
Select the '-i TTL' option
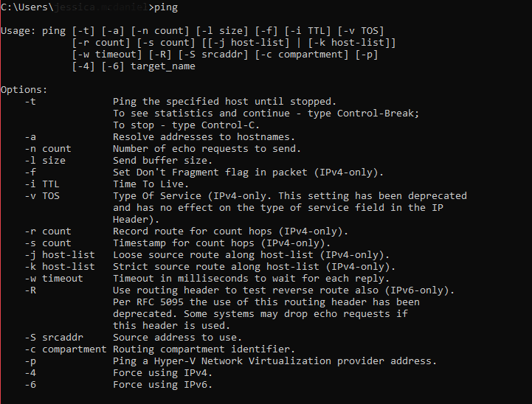click(42, 184)
